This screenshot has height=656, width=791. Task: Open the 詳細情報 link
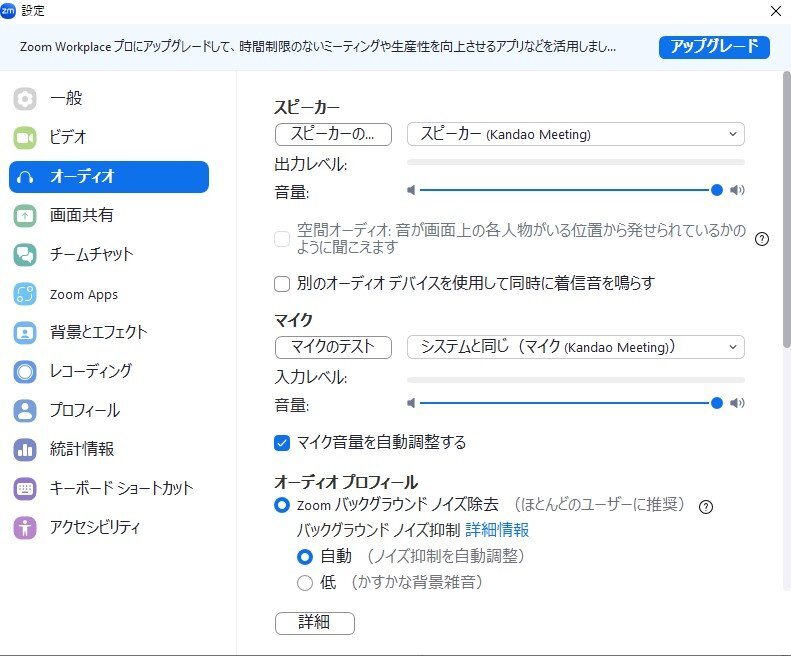click(497, 530)
